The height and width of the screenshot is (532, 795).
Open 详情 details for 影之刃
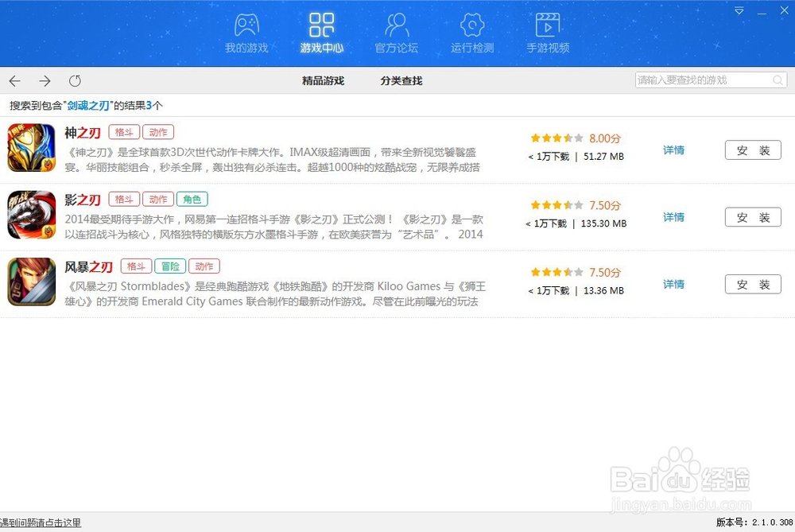click(674, 217)
